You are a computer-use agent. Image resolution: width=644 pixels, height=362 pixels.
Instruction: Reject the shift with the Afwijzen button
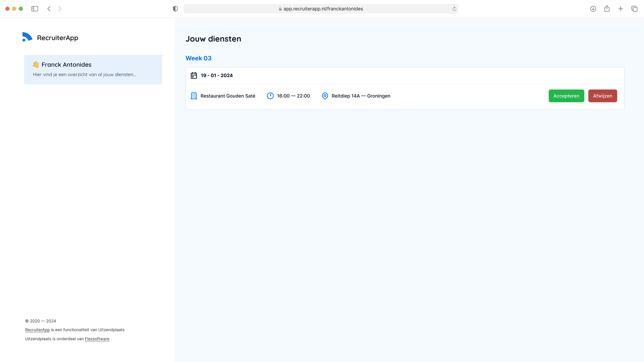click(602, 96)
